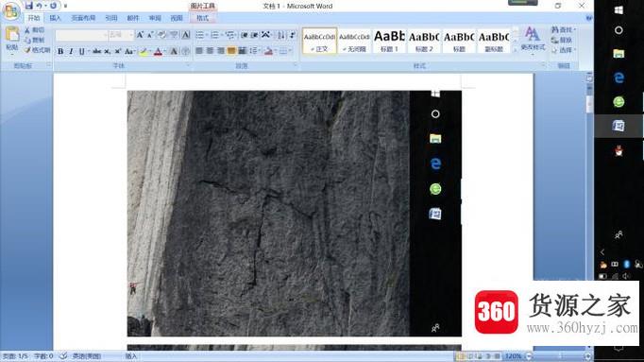The width and height of the screenshot is (644, 362).
Task: Open the 审阅 (Review) ribbon tab
Action: (155, 18)
